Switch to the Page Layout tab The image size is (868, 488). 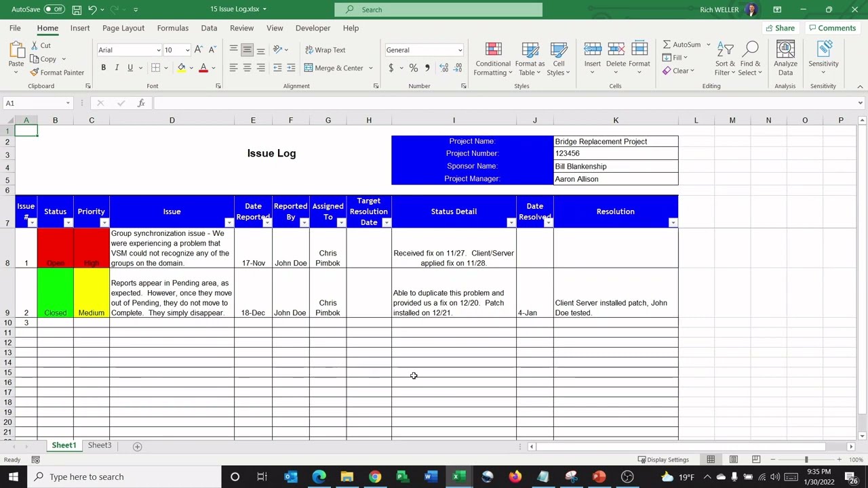[x=123, y=28]
